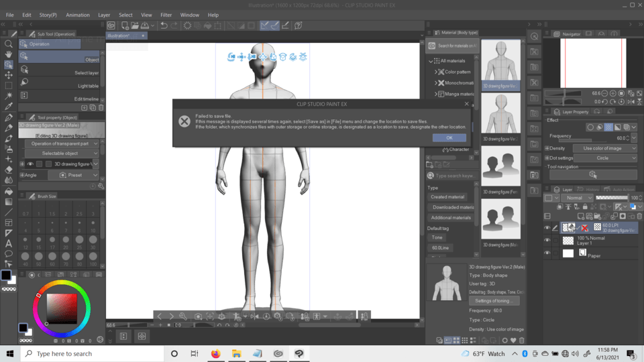Toggle eye for 3D drawing figure layer

pos(547,228)
